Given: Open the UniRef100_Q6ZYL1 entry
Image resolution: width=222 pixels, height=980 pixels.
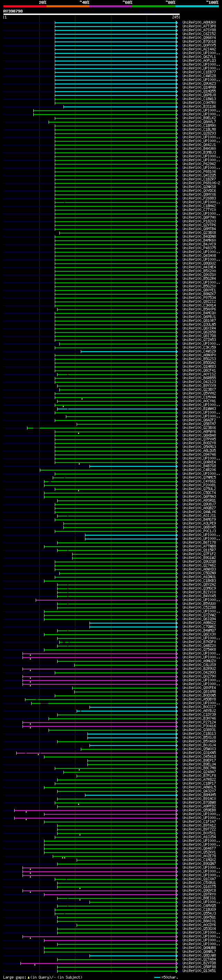Looking at the screenshot, I should [199, 57].
